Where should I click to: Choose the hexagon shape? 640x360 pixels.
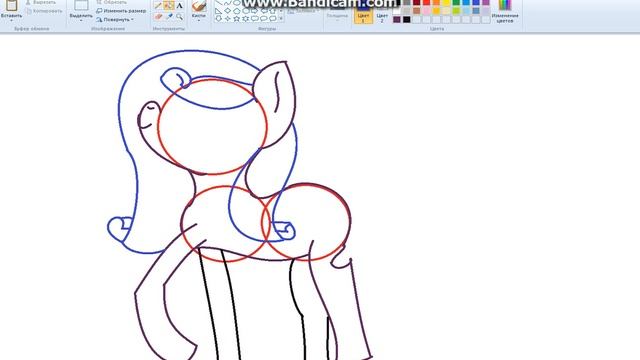[245, 11]
